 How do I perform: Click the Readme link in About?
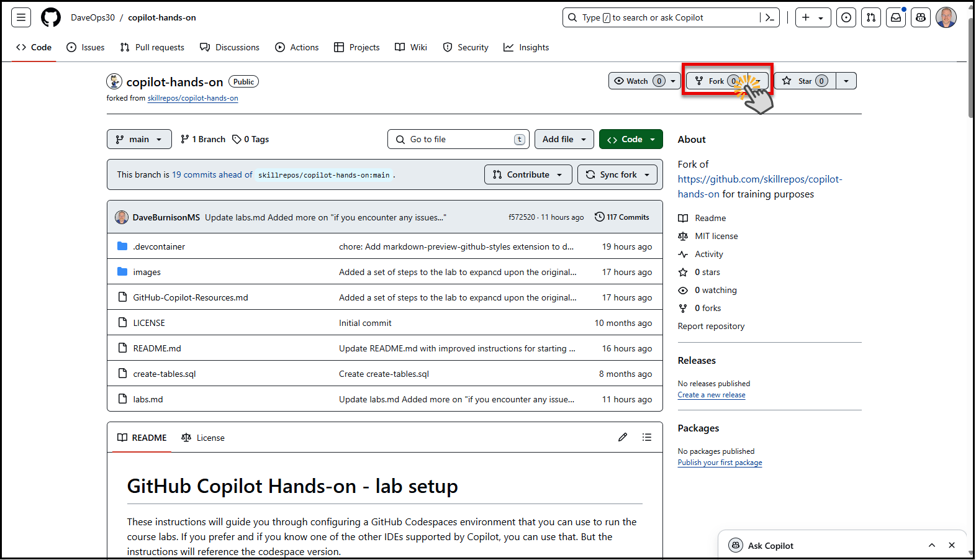tap(710, 218)
